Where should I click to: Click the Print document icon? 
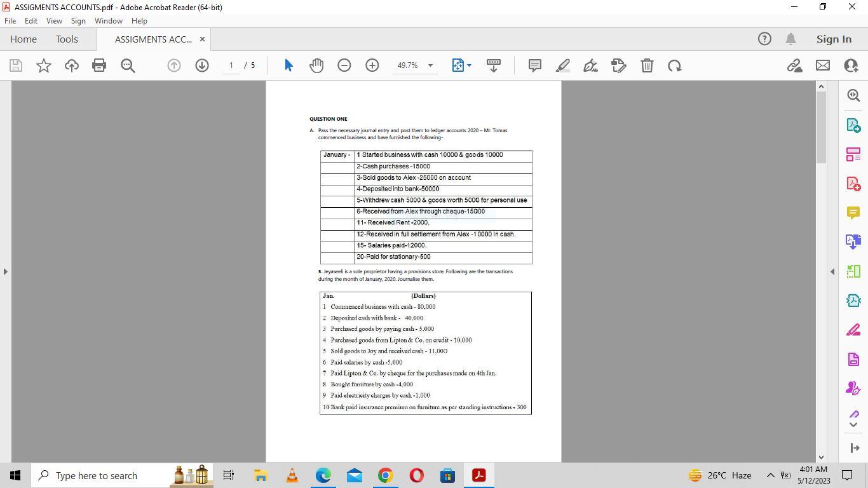[x=99, y=65]
